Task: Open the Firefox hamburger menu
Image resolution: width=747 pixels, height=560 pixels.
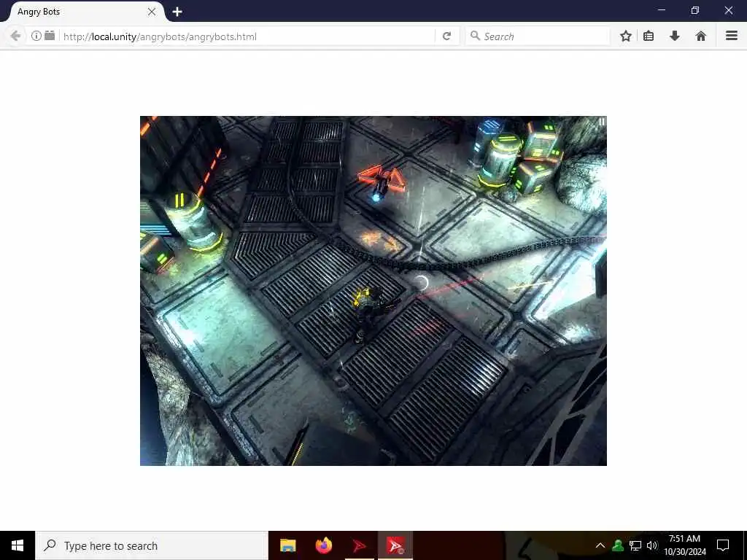Action: coord(732,36)
